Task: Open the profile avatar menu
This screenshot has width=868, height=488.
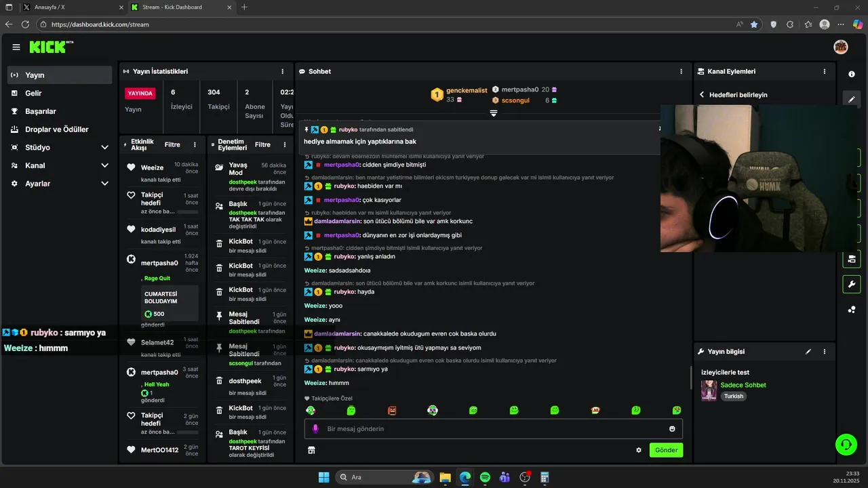Action: point(841,47)
